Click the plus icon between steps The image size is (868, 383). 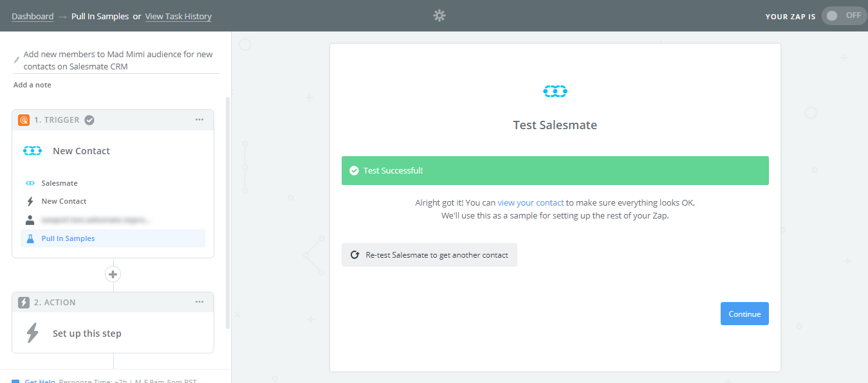113,274
